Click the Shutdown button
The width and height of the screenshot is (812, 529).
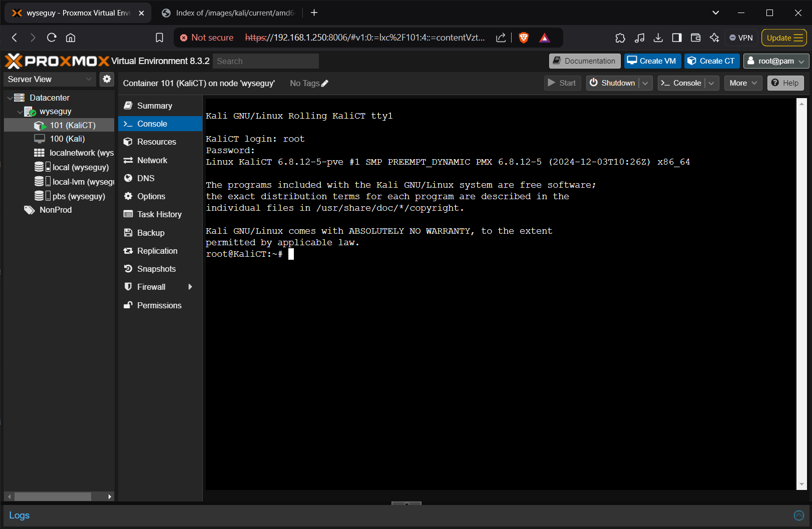pos(613,83)
